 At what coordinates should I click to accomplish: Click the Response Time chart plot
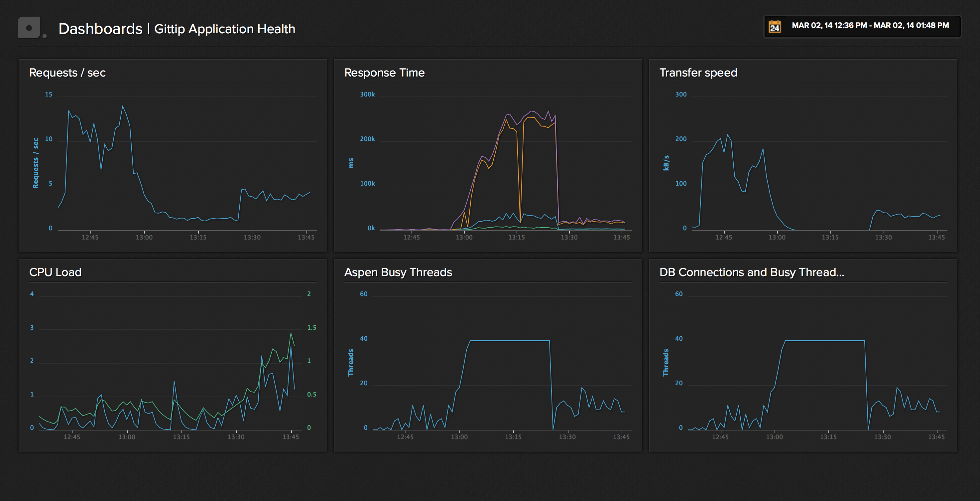(506, 164)
